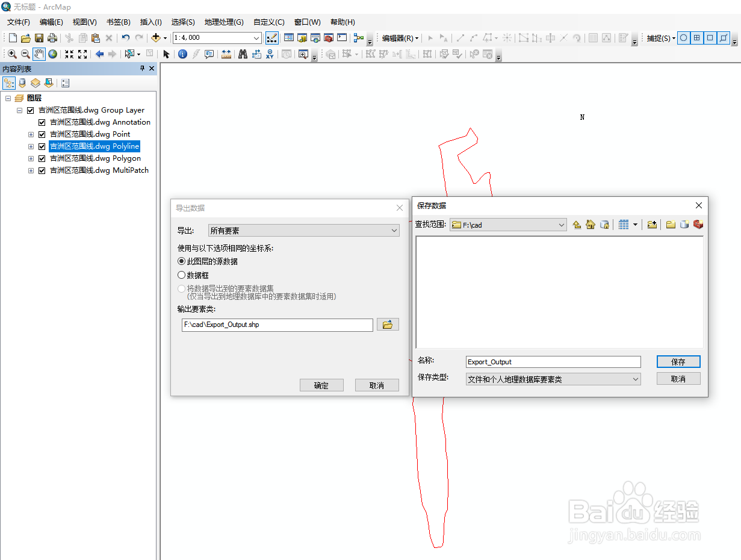
Task: Select the Measure ruler tool
Action: (226, 54)
